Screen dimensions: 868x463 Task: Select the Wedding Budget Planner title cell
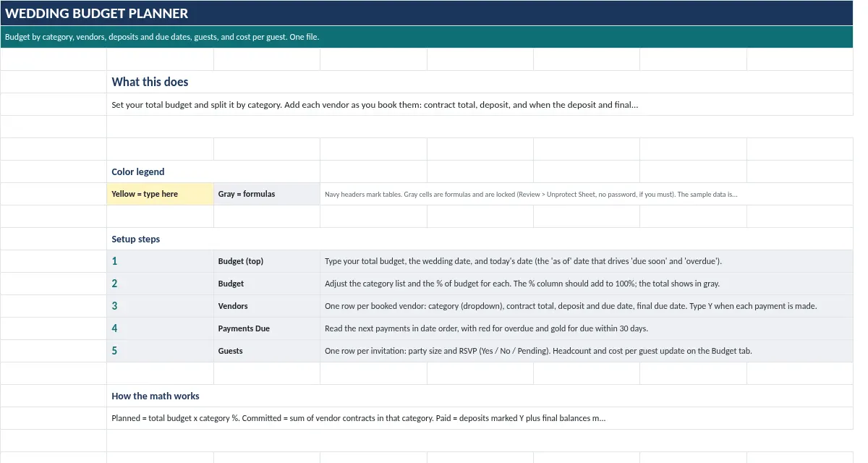coord(427,13)
